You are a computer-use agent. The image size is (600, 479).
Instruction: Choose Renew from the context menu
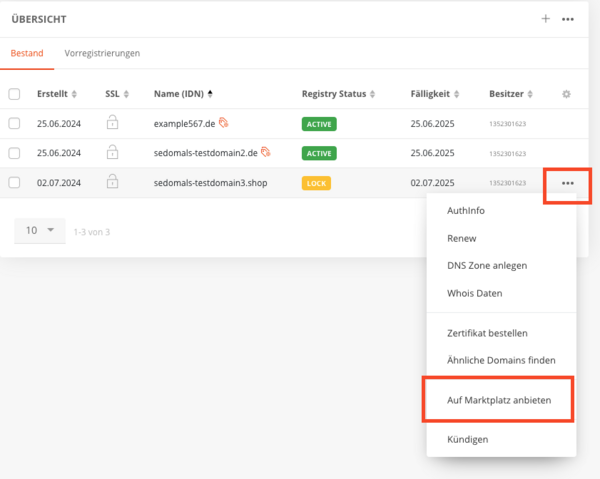tap(461, 238)
